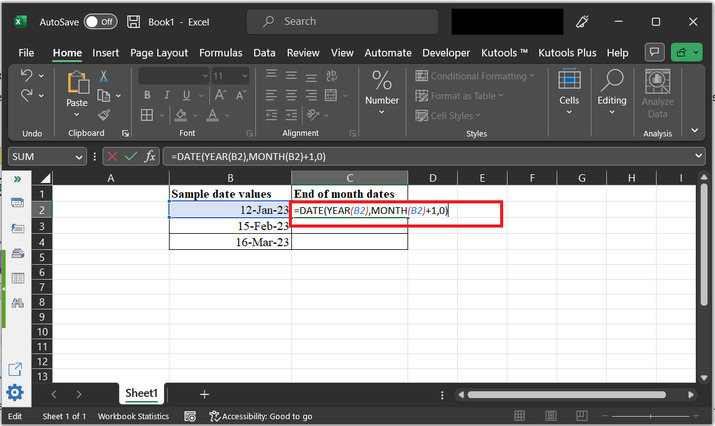Toggle Italic formatting
715x426 pixels.
click(167, 95)
